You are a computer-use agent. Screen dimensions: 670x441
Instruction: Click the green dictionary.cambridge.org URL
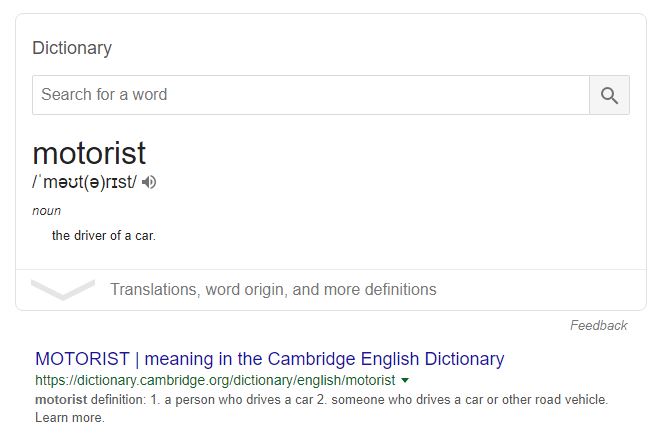[215, 381]
